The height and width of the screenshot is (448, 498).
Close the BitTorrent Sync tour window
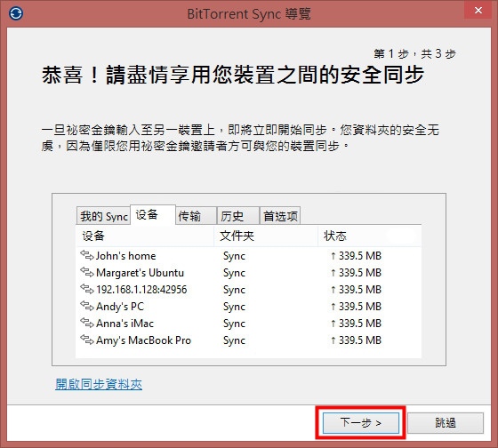pos(478,11)
